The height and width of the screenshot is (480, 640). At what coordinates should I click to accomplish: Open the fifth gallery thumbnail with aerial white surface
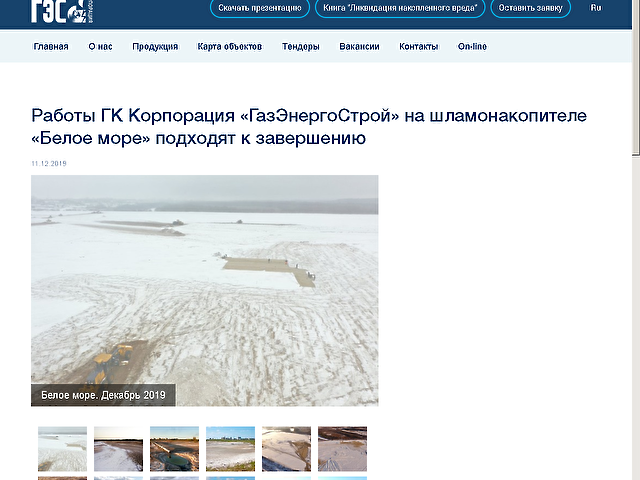click(287, 449)
